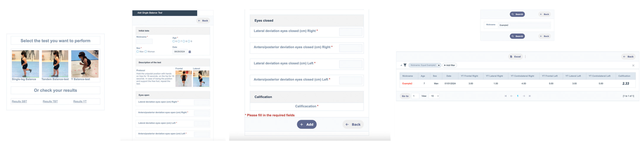Viewport: 644px width, 148px height.
Task: Open the Results SBT link
Action: pyautogui.click(x=19, y=101)
